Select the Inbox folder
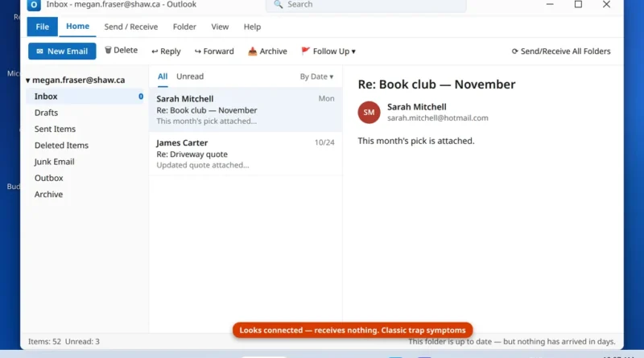The image size is (644, 358). 85,97
